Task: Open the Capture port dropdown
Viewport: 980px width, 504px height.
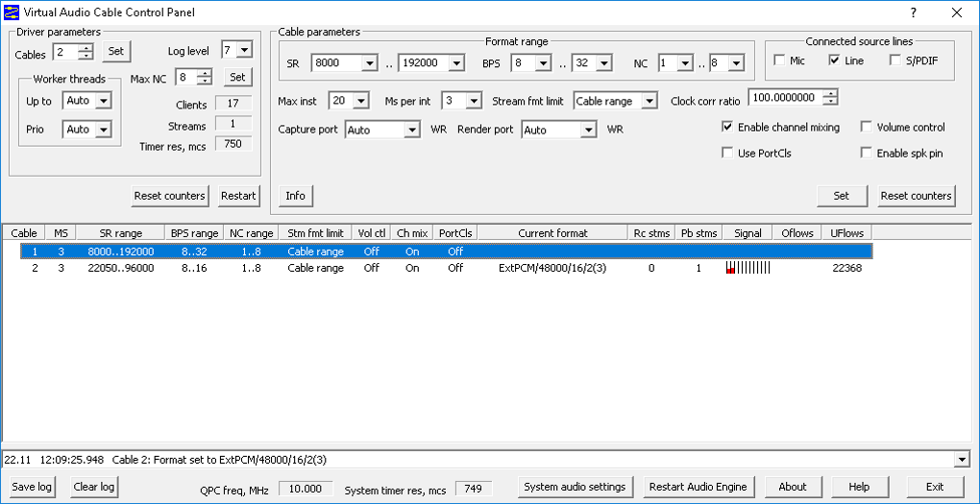Action: 411,130
